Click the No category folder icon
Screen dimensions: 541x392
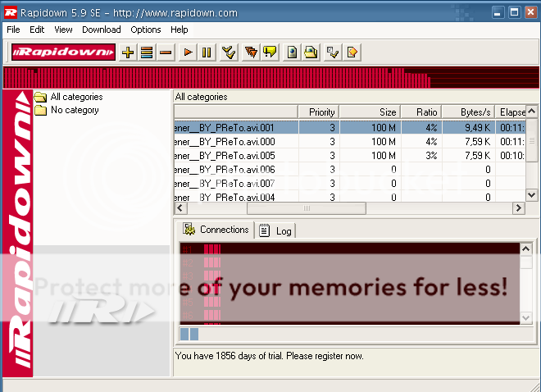pos(40,111)
